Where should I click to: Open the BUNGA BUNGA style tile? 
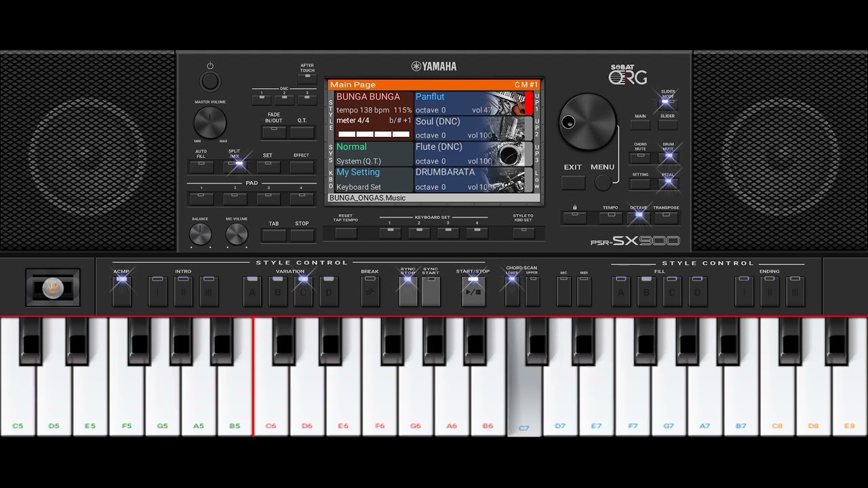coord(374,115)
